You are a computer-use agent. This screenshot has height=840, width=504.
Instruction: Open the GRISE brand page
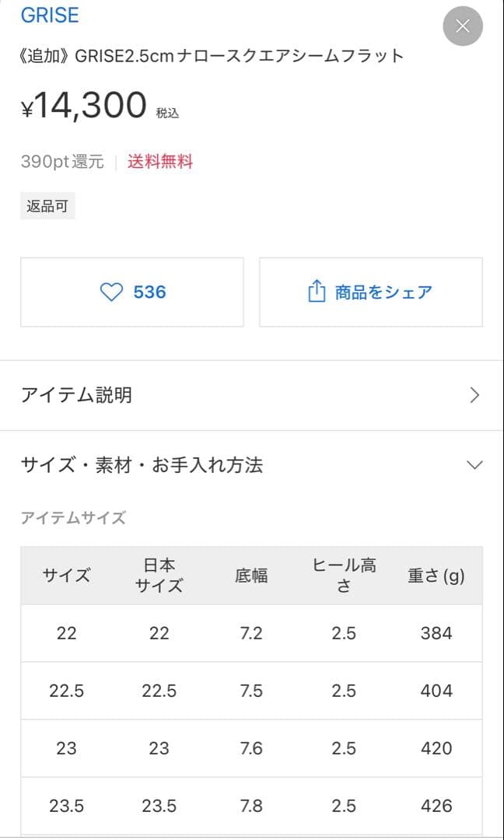point(50,16)
